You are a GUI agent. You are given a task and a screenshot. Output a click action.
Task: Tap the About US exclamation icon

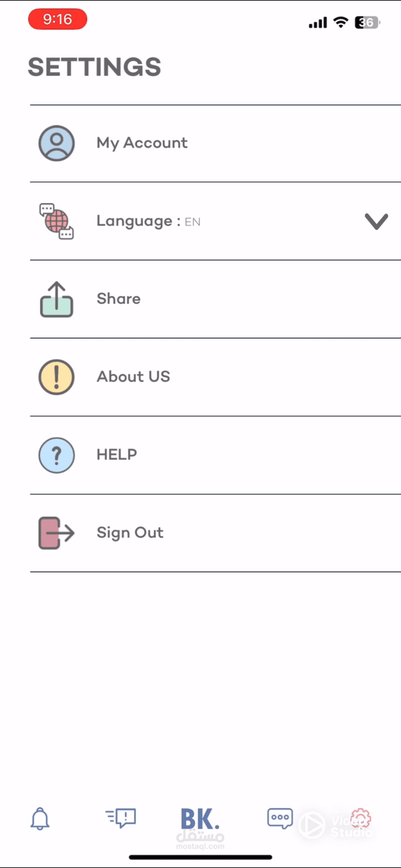57,377
